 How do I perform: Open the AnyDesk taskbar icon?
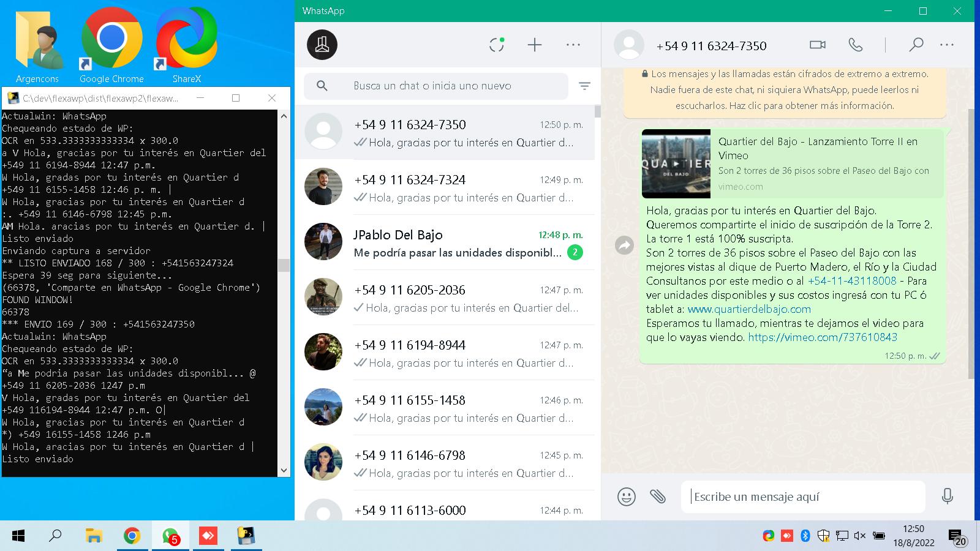pyautogui.click(x=208, y=536)
